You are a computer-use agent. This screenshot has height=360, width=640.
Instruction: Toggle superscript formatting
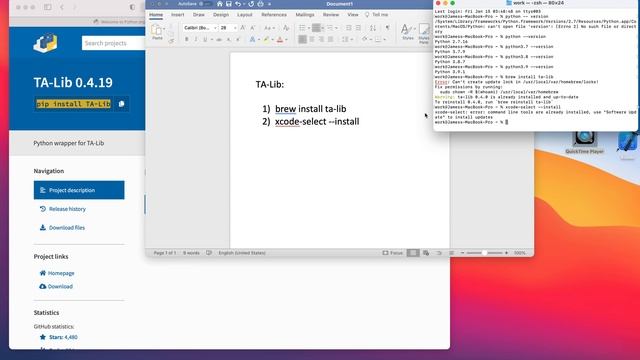238,40
